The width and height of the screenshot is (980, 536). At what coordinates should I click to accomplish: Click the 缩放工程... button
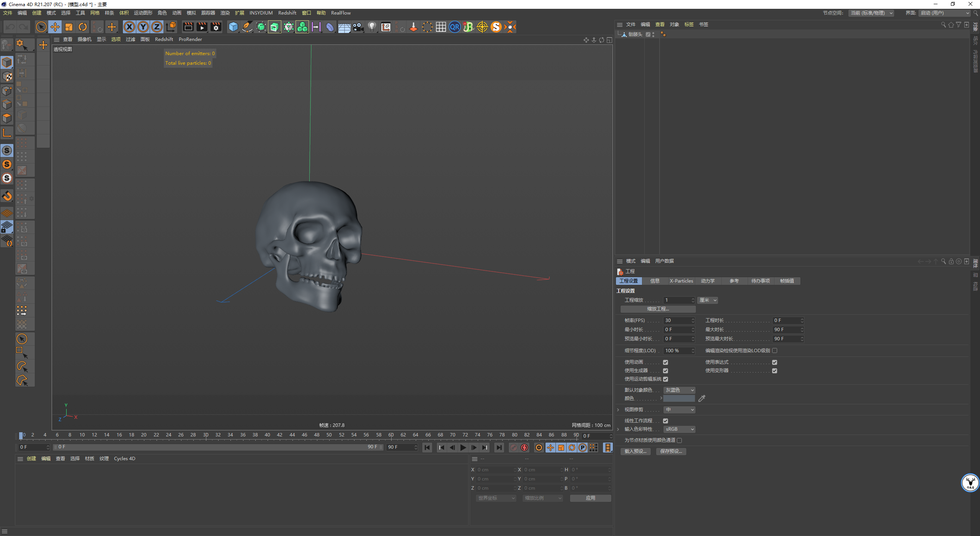[658, 309]
